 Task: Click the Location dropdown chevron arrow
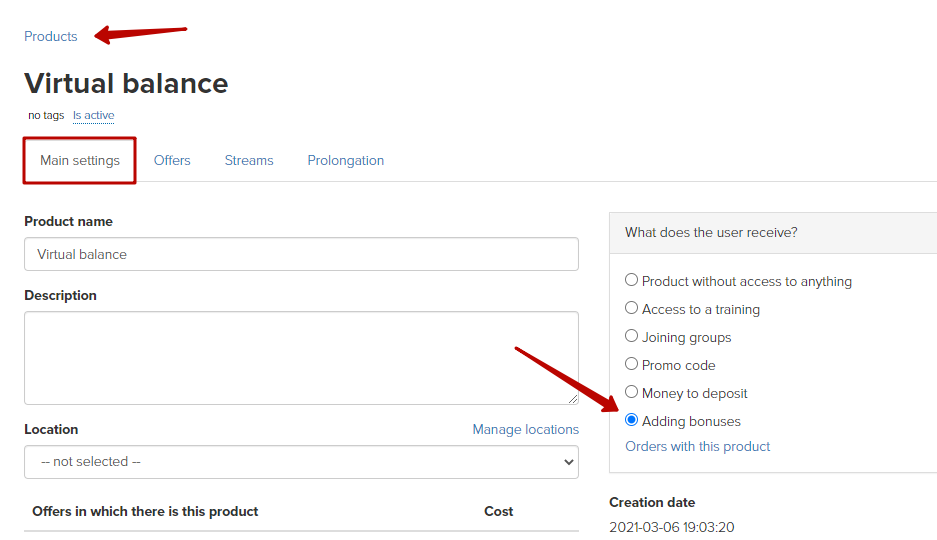568,462
